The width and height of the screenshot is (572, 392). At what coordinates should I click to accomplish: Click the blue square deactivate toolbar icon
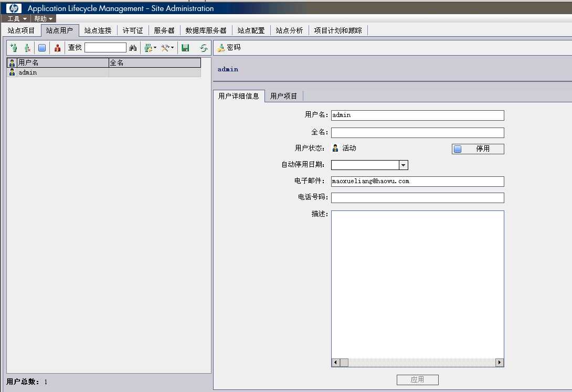pyautogui.click(x=42, y=48)
